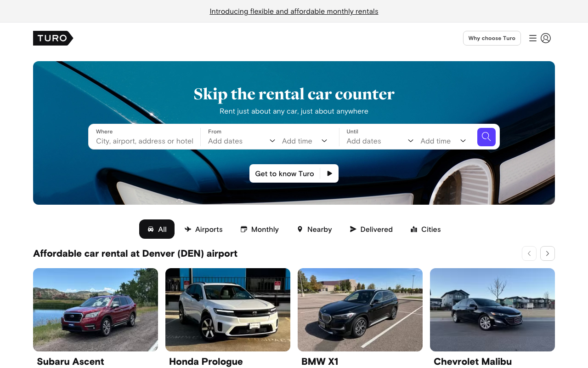Expand the From date dropdown
This screenshot has width=588, height=368.
pyautogui.click(x=242, y=141)
